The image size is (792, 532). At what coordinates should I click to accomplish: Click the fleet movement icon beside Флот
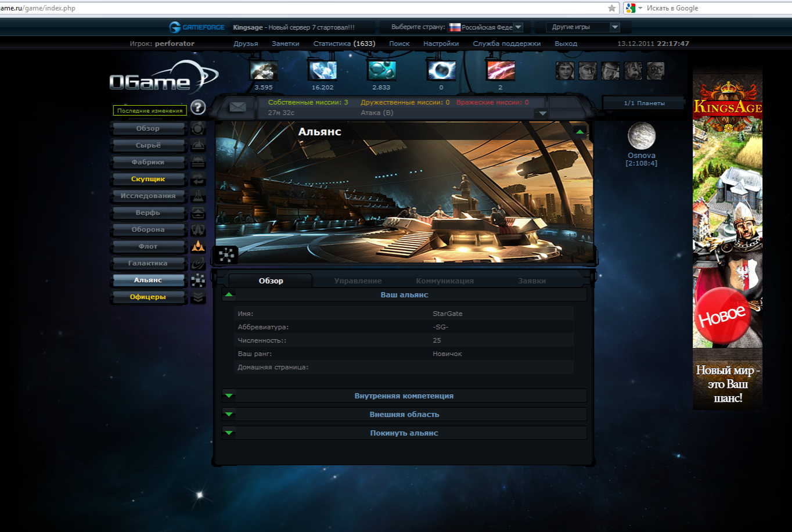click(x=198, y=246)
